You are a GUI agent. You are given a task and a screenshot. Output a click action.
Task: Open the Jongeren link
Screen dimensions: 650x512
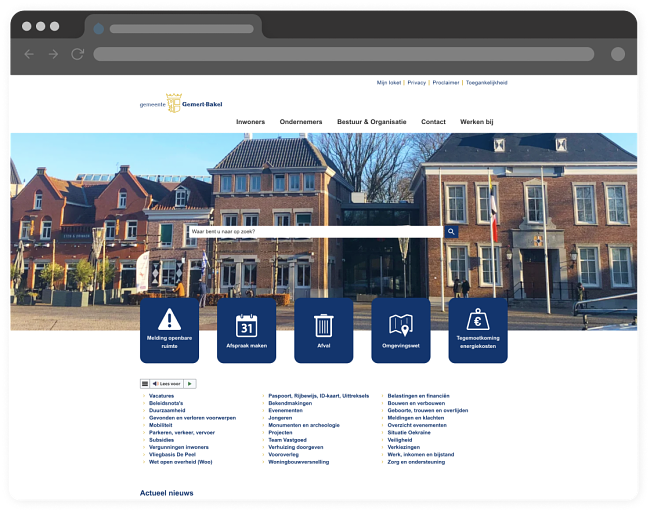pyautogui.click(x=280, y=418)
